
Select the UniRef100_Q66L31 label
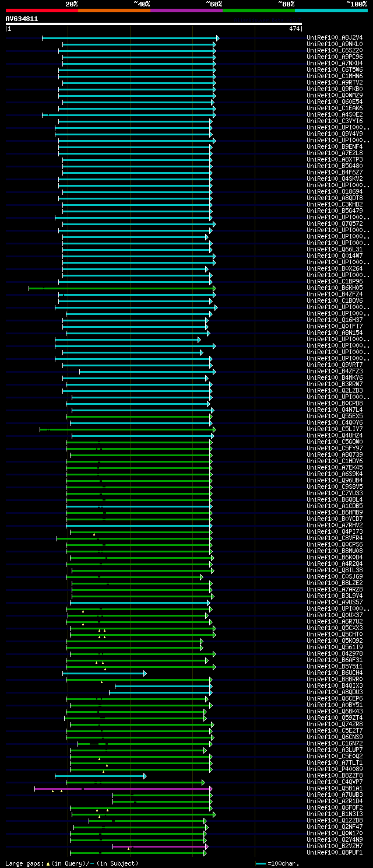[335, 250]
